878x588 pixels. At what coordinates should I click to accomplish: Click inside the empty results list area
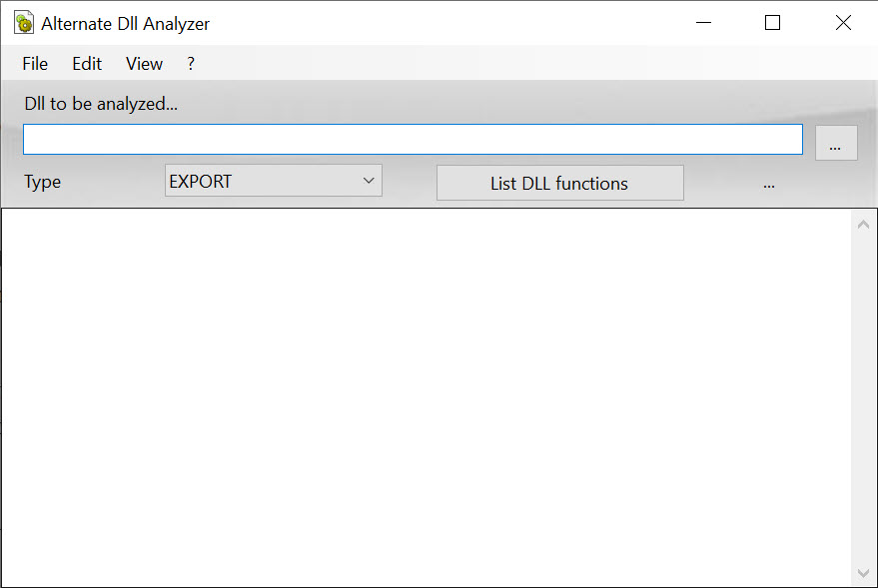click(426, 397)
